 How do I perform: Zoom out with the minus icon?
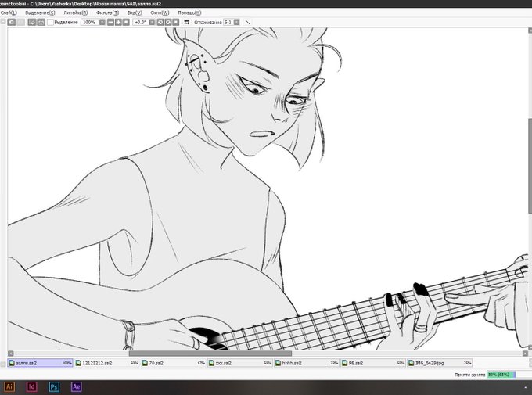click(x=110, y=22)
